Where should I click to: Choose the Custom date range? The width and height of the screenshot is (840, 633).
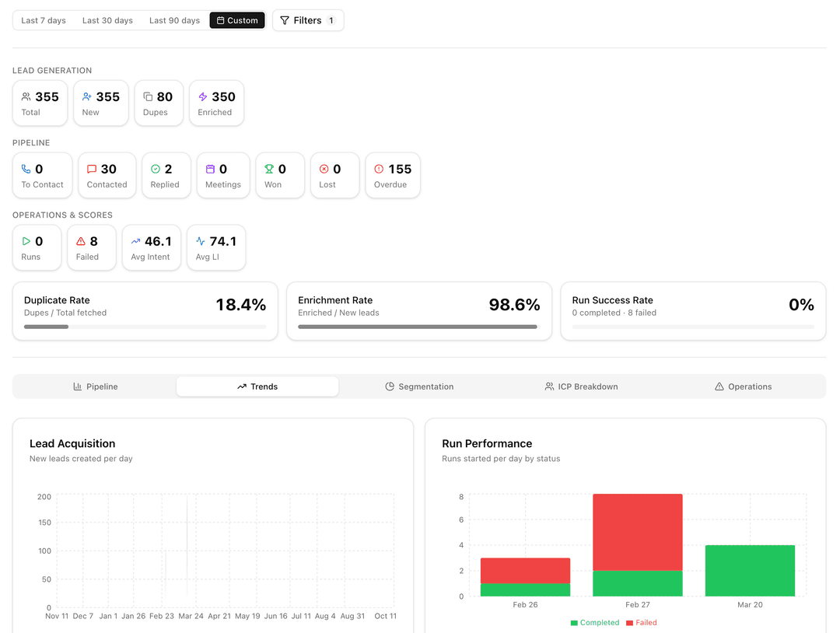[x=237, y=20]
